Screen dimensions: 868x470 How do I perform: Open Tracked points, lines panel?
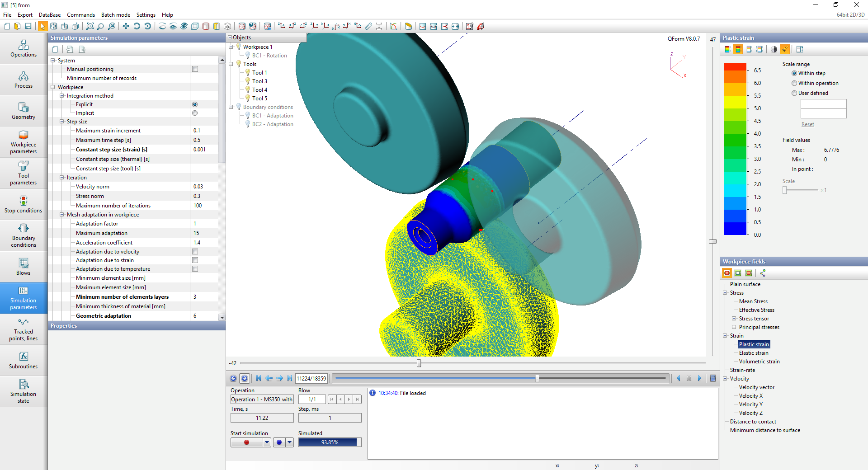24,329
